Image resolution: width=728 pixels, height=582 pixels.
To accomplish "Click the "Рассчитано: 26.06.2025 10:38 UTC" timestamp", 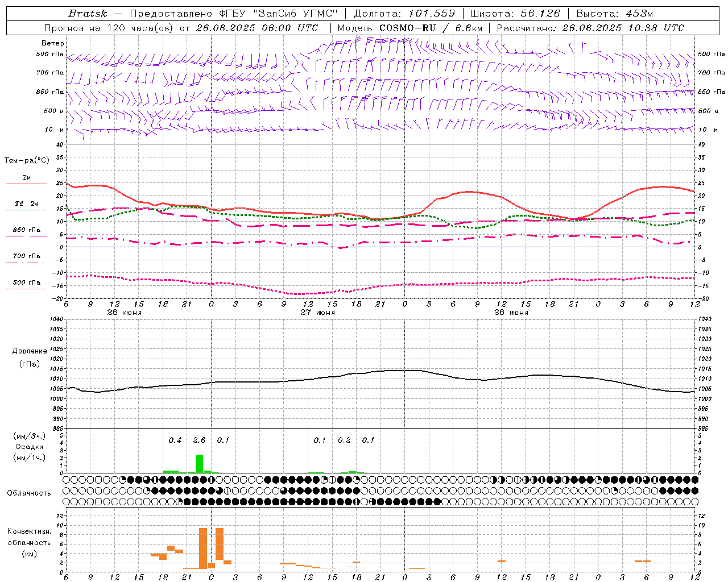I will 590,28.
